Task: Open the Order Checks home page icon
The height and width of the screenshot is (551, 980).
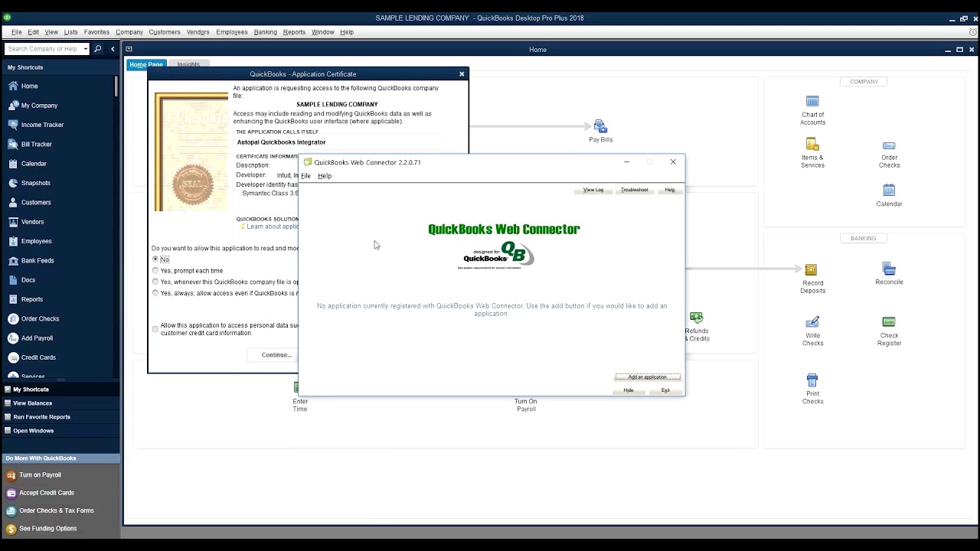Action: [889, 145]
